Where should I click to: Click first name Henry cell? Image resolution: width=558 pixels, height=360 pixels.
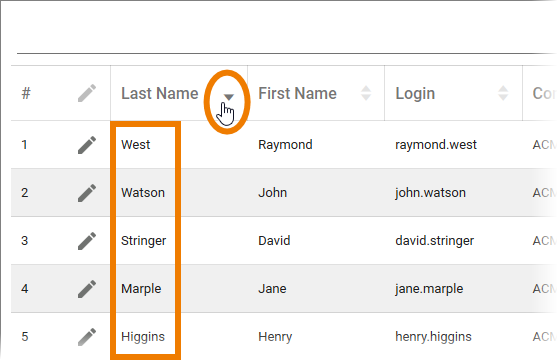pos(275,337)
